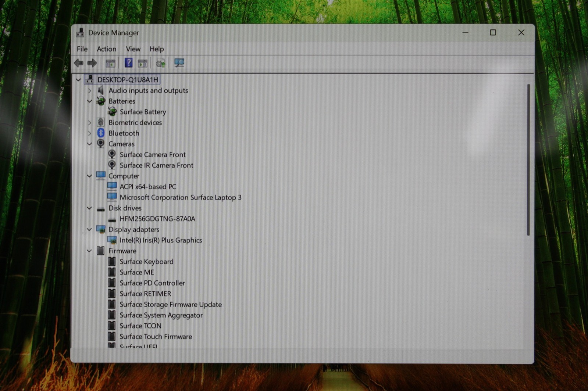Screen dimensions: 588x391
Task: Select the HFM256GDGTNG-87A0A label
Action: coord(157,219)
